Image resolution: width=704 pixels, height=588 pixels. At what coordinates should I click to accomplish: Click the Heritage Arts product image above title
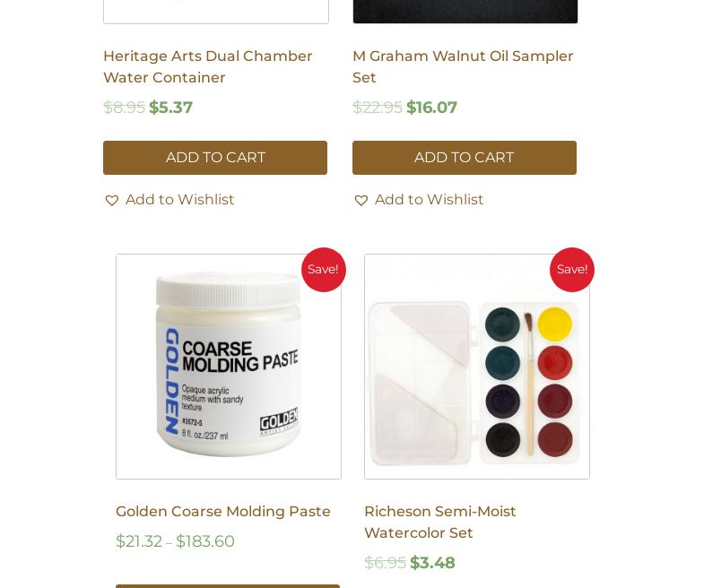pyautogui.click(x=216, y=12)
